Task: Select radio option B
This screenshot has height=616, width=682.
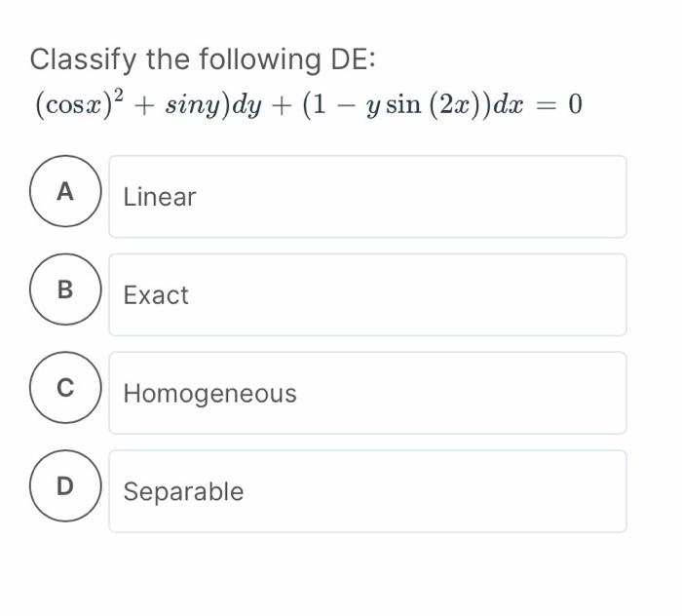Action: (x=65, y=289)
